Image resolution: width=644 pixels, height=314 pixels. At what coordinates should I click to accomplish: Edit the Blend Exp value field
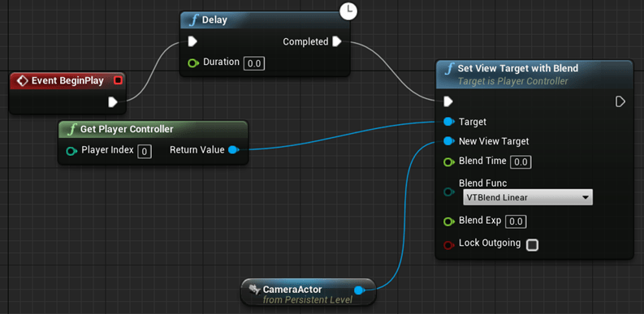(516, 222)
